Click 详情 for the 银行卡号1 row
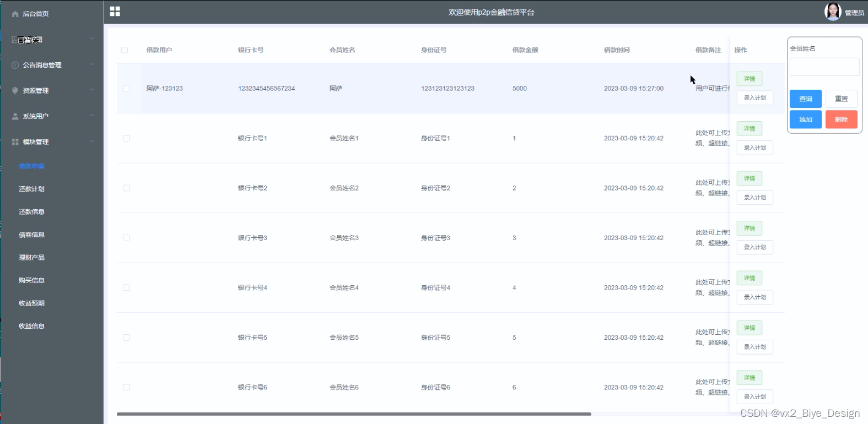The width and height of the screenshot is (868, 424). (750, 128)
